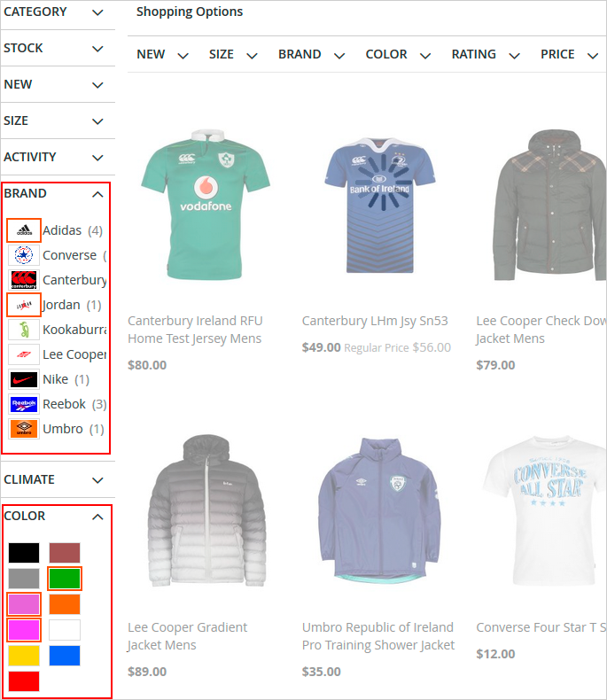Filter by Nike brand label
This screenshot has height=700, width=607.
tap(55, 379)
